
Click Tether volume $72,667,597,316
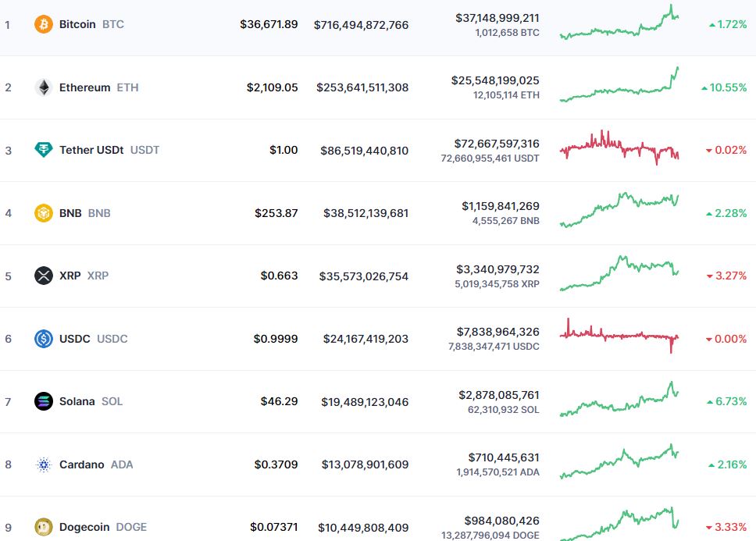click(x=497, y=144)
